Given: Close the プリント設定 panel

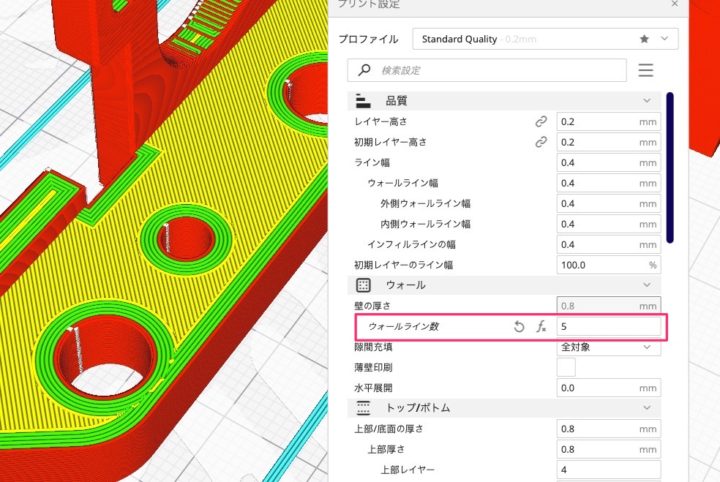Looking at the screenshot, I should coord(674,5).
